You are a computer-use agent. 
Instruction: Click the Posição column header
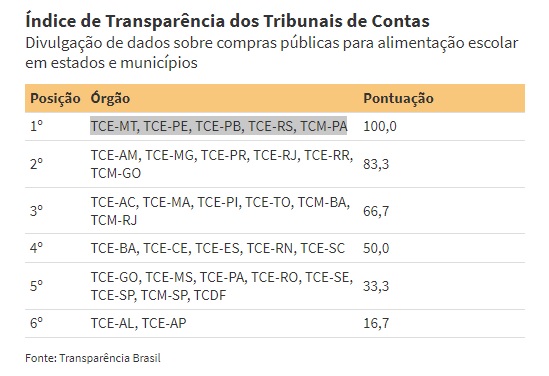pyautogui.click(x=55, y=98)
